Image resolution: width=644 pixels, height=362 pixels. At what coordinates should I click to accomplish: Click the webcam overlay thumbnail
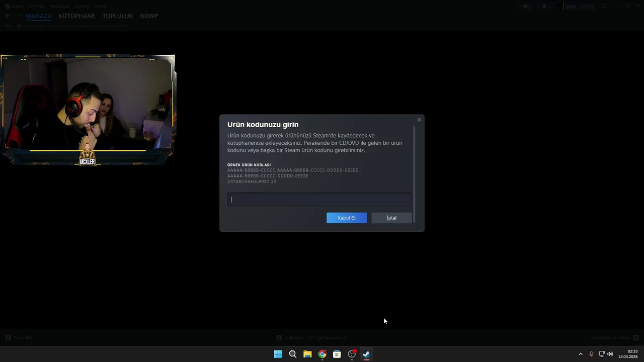(88, 110)
